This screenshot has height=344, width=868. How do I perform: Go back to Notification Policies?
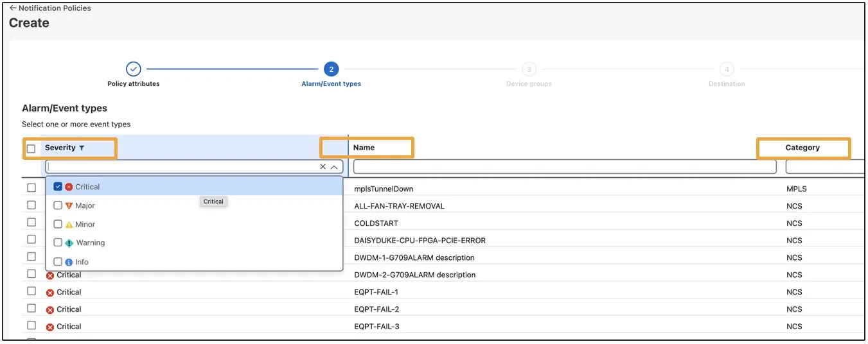point(50,8)
